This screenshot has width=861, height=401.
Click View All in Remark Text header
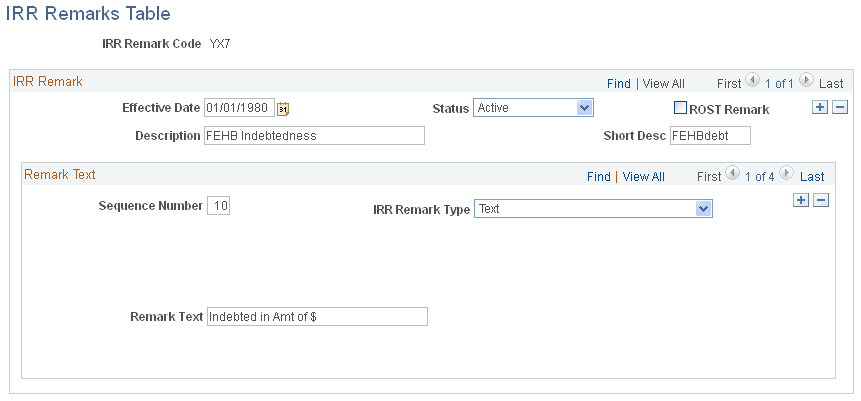(643, 177)
